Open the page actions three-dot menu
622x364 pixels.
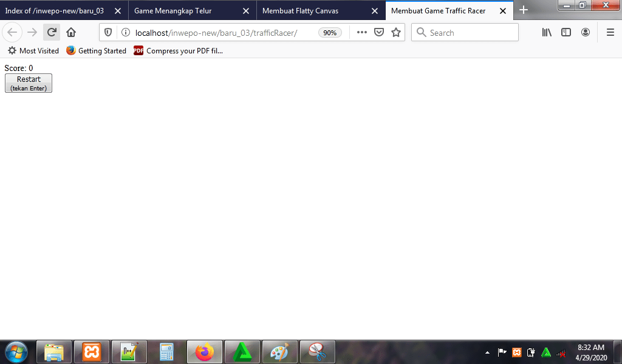[x=362, y=33]
